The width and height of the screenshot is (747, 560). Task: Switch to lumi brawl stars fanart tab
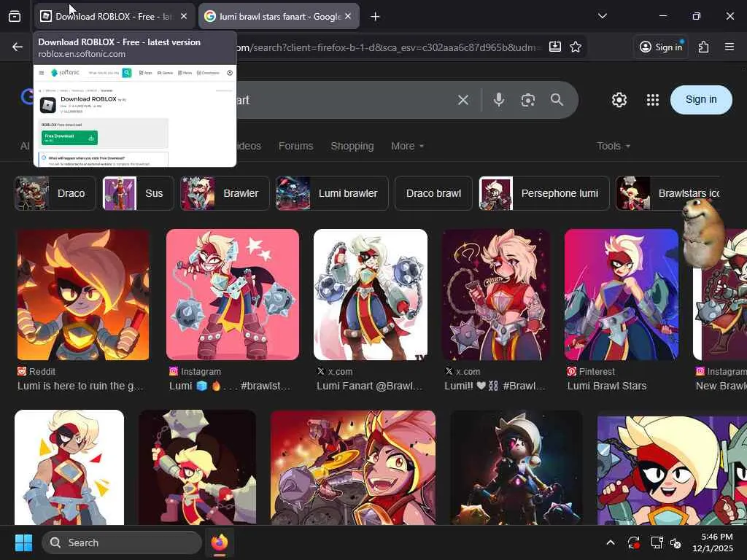click(x=279, y=17)
